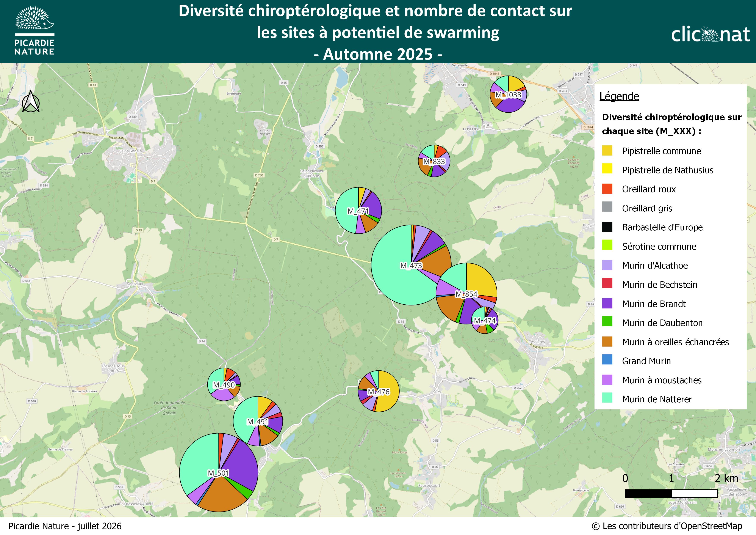Click the 'Murin de Bechstein' legend label
Viewport: 756px width, 535px height.
click(660, 285)
